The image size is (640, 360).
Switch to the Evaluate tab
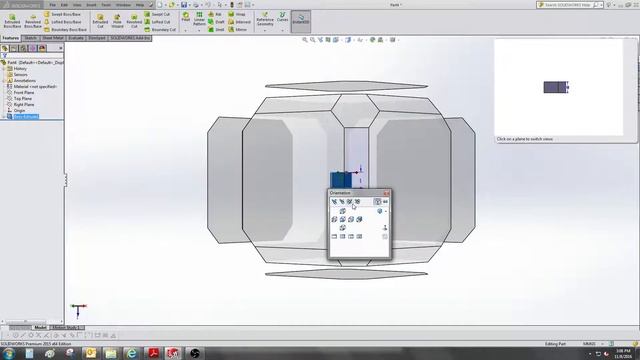point(76,38)
